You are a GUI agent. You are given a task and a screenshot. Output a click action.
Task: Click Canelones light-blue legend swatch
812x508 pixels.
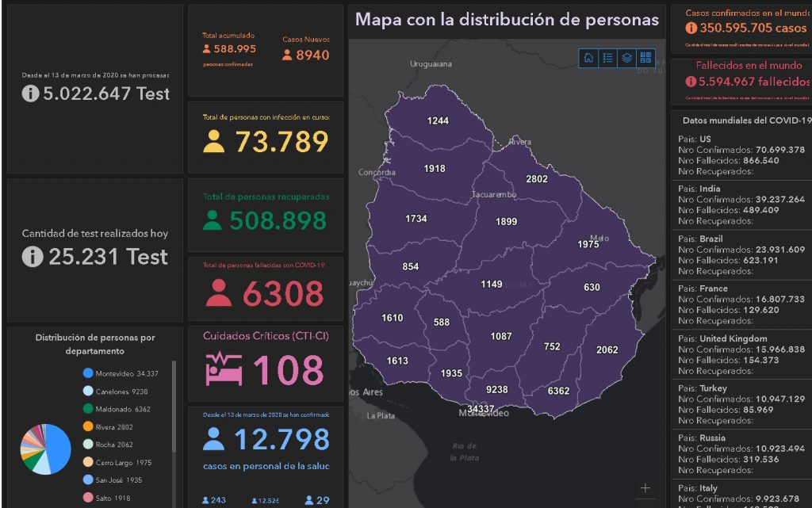click(x=88, y=391)
